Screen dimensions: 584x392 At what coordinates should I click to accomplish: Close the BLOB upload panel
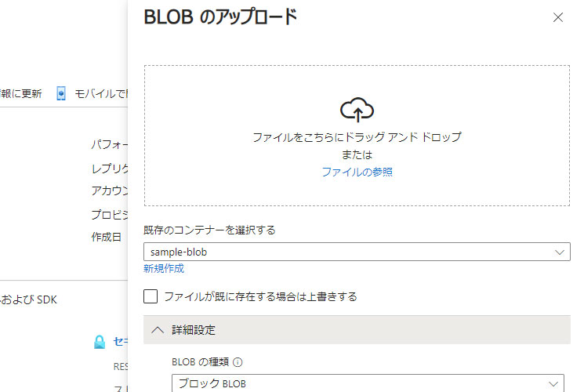point(557,17)
